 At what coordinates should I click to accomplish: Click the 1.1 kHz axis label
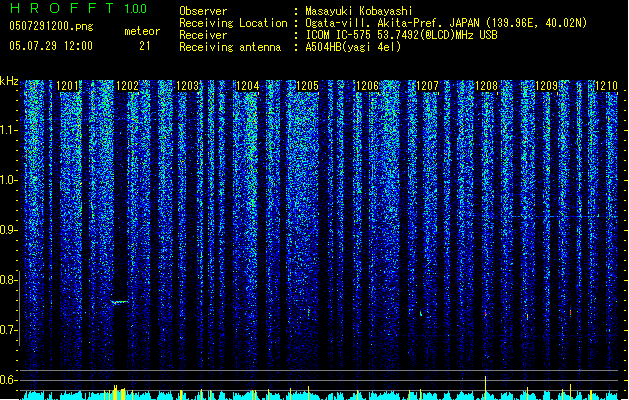9,130
